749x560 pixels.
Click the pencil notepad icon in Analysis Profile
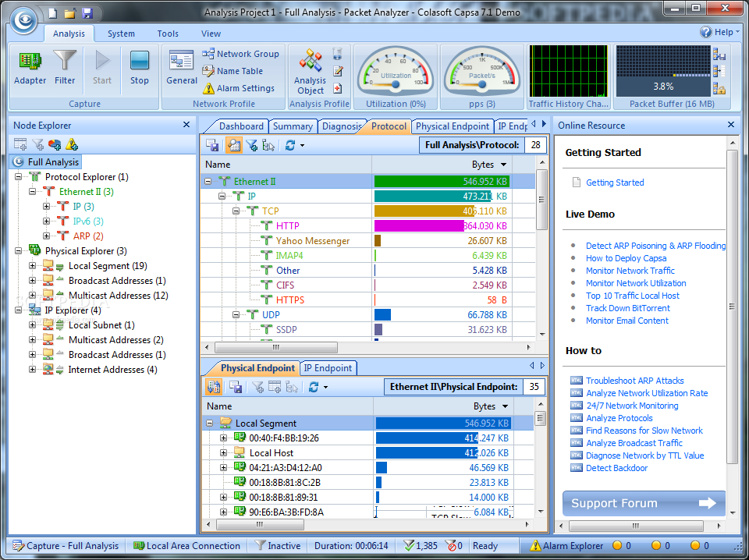(338, 71)
